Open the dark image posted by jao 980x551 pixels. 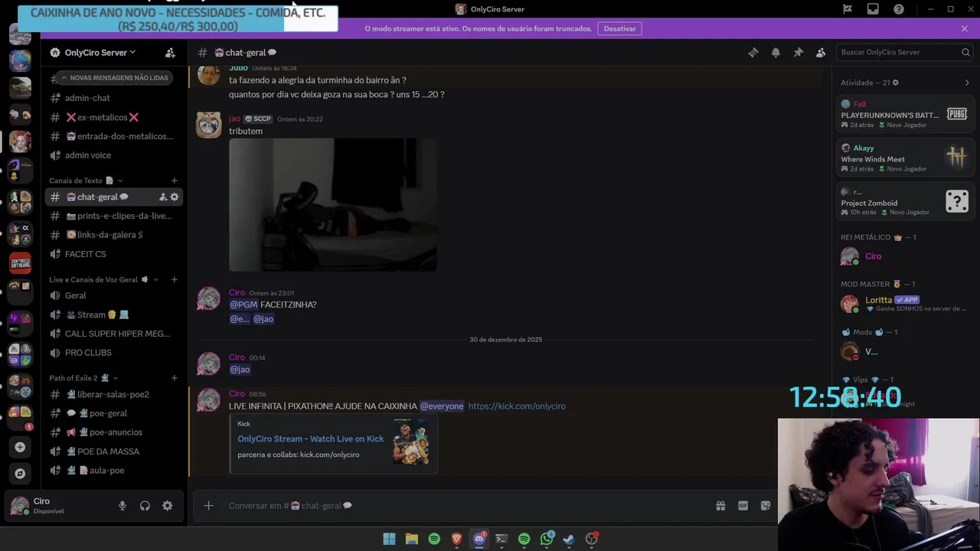(333, 205)
